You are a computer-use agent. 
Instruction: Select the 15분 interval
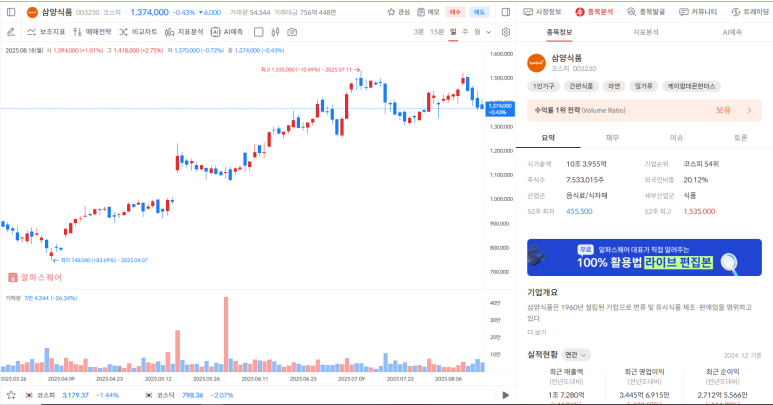pos(437,32)
